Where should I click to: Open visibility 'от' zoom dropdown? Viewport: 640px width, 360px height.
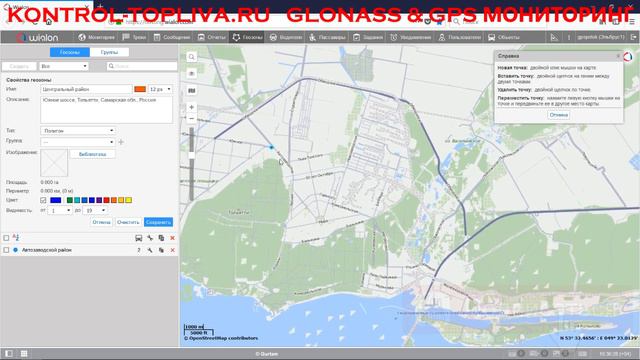[60, 210]
